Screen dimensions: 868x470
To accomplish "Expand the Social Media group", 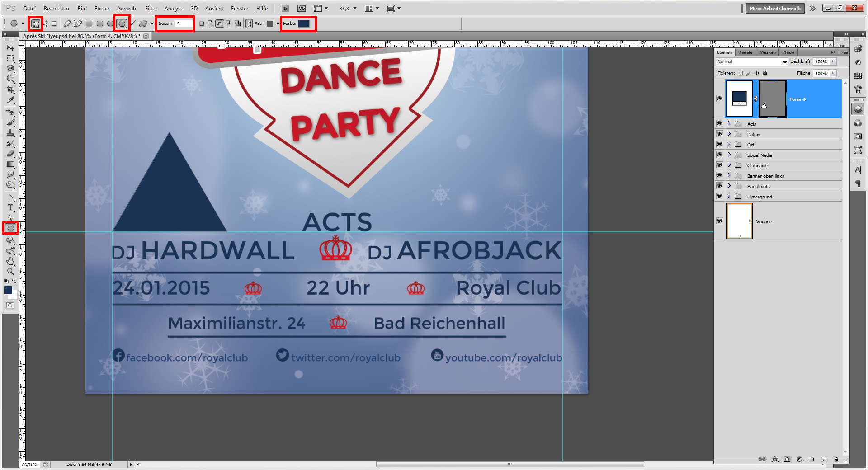I will [x=729, y=155].
